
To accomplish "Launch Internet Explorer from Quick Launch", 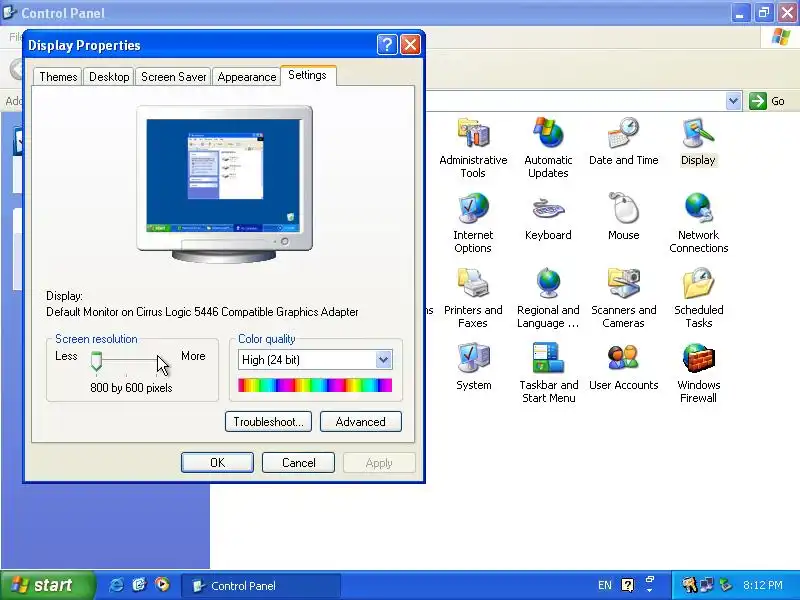I will pyautogui.click(x=116, y=585).
